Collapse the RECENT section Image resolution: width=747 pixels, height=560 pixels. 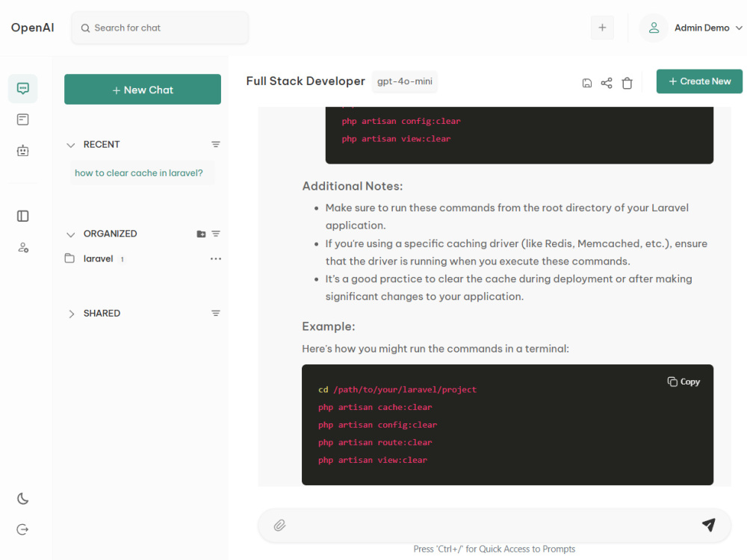71,145
